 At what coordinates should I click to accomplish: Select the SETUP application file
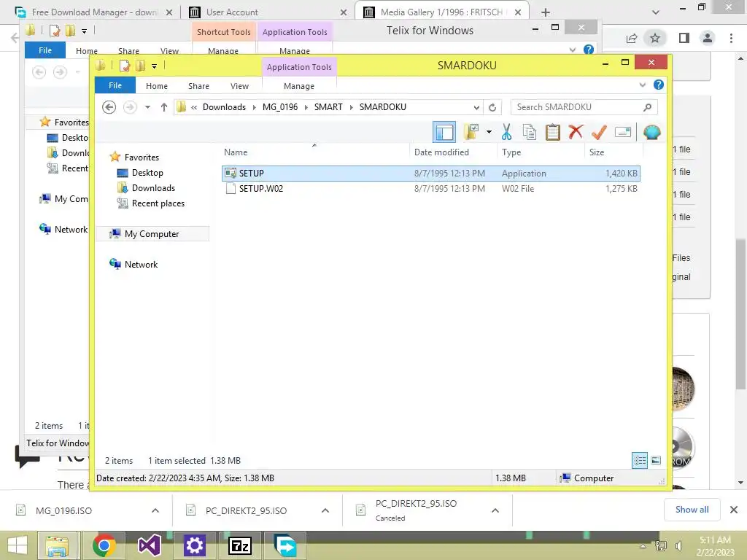(430, 174)
